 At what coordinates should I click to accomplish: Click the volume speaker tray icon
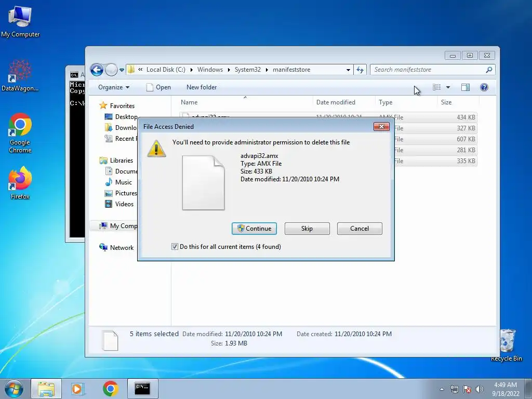point(480,389)
